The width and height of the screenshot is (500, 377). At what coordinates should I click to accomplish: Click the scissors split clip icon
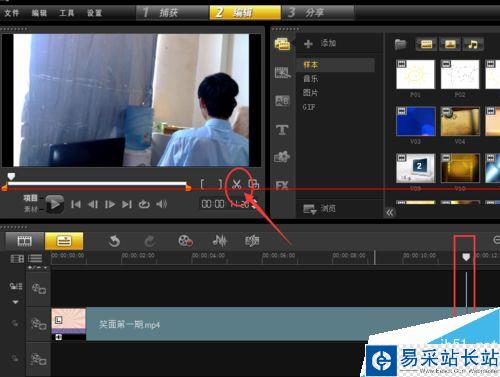(x=237, y=184)
